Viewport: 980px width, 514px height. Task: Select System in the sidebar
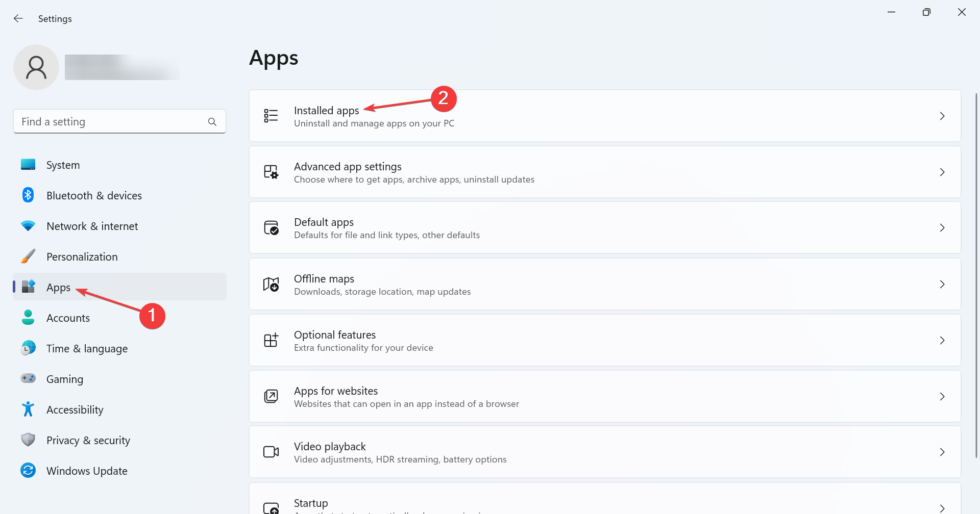[63, 165]
